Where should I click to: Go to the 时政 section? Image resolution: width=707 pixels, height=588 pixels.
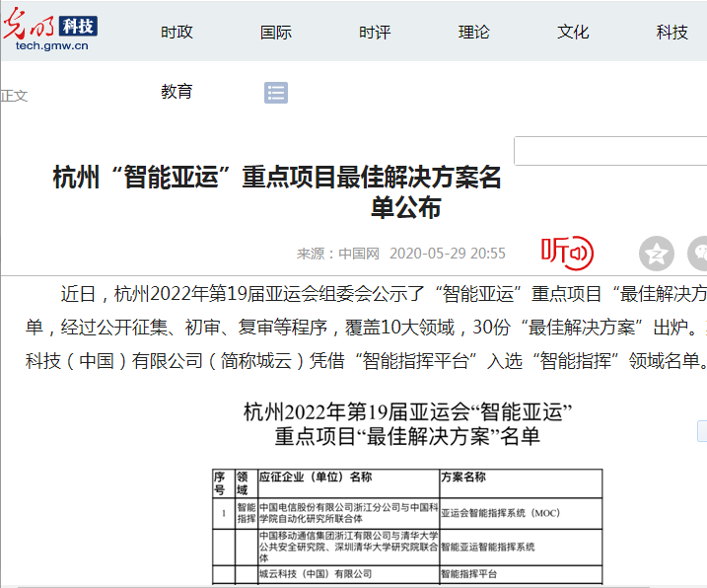point(177,32)
